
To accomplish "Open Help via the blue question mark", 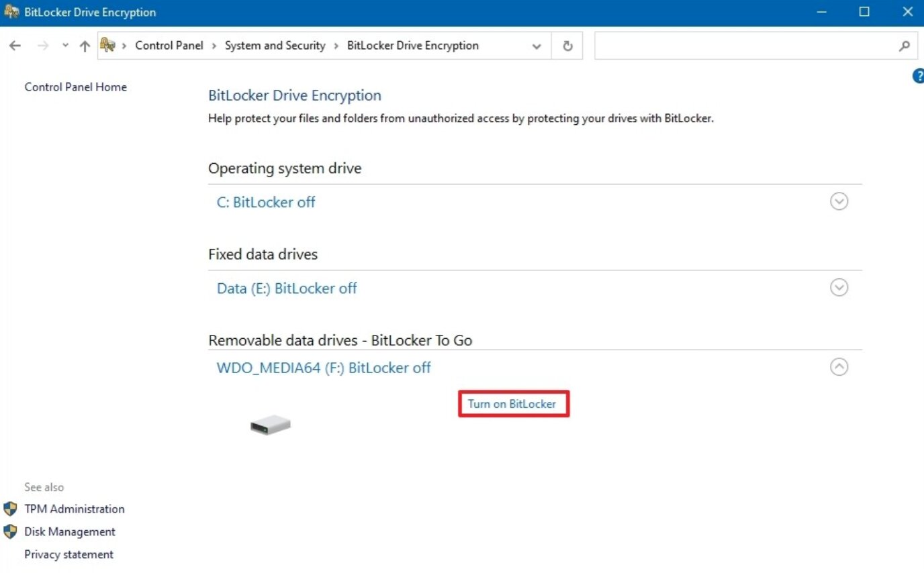I will click(x=918, y=76).
